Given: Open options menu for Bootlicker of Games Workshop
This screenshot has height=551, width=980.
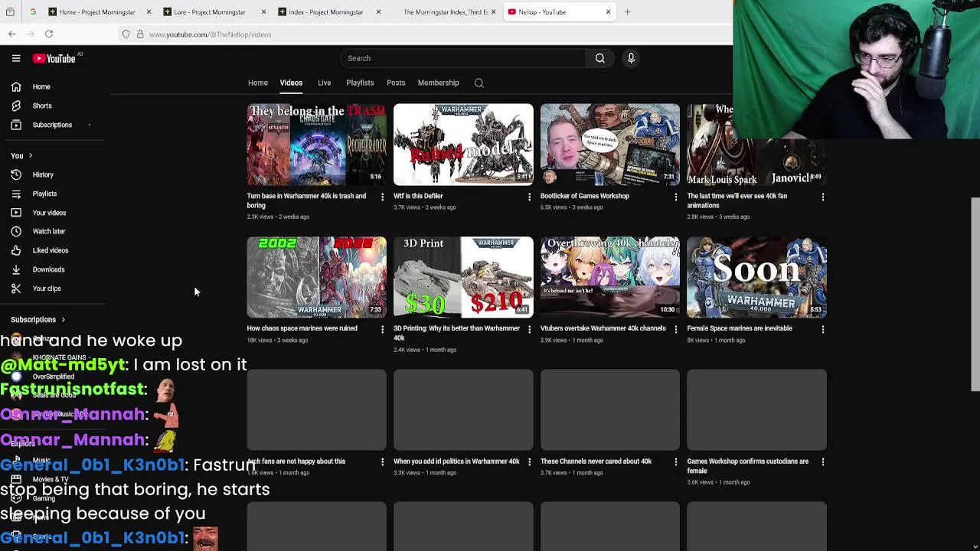Looking at the screenshot, I should coord(675,197).
